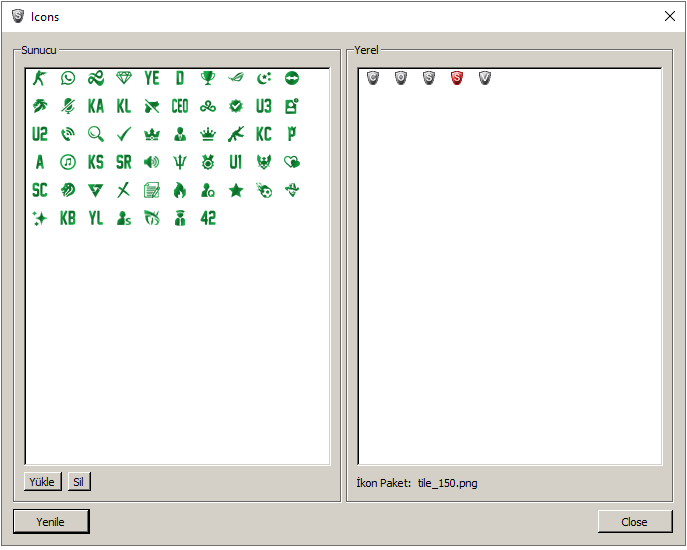Select the flame icon
This screenshot has height=550, width=687.
[180, 191]
